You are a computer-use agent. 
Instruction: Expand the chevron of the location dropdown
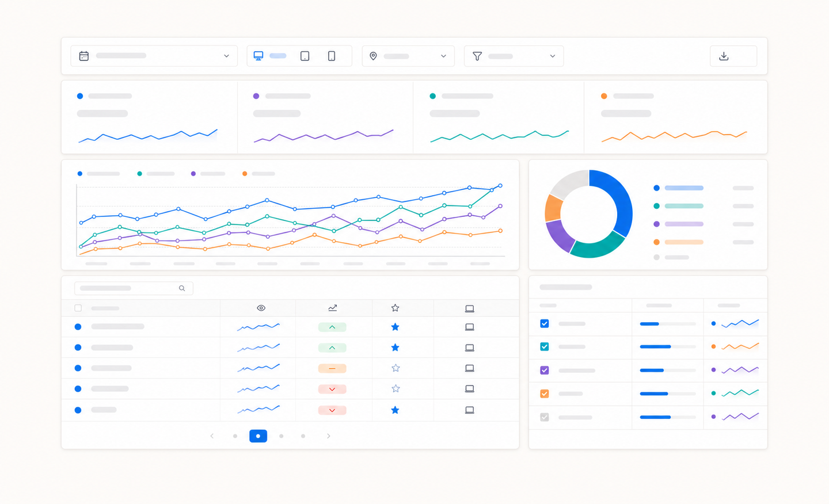(443, 56)
